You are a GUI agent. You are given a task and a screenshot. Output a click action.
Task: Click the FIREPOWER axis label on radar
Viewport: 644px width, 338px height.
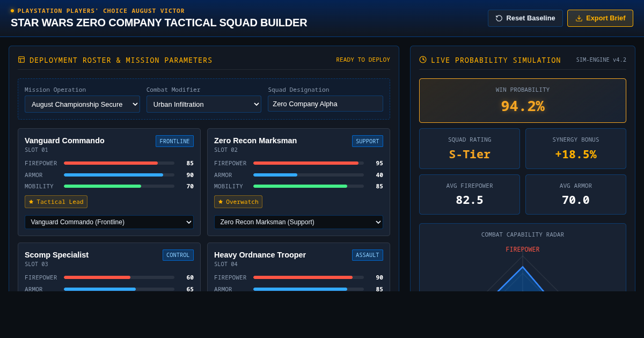click(x=523, y=249)
